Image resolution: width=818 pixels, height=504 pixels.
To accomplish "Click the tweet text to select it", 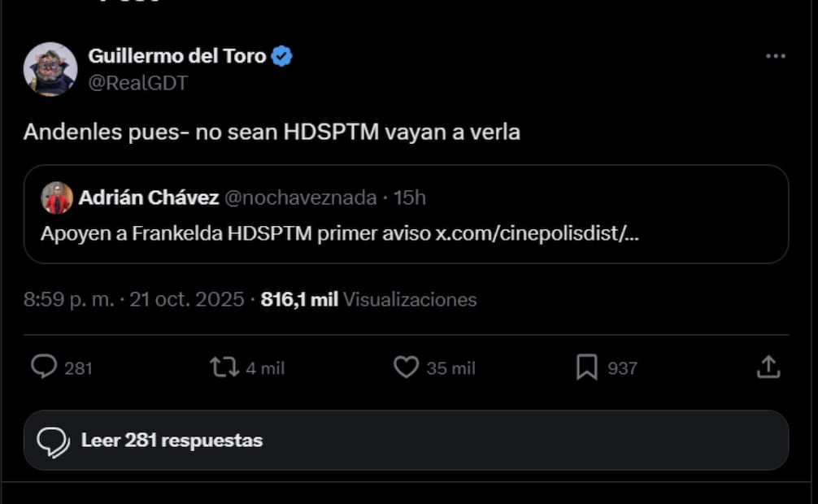I will tap(272, 131).
